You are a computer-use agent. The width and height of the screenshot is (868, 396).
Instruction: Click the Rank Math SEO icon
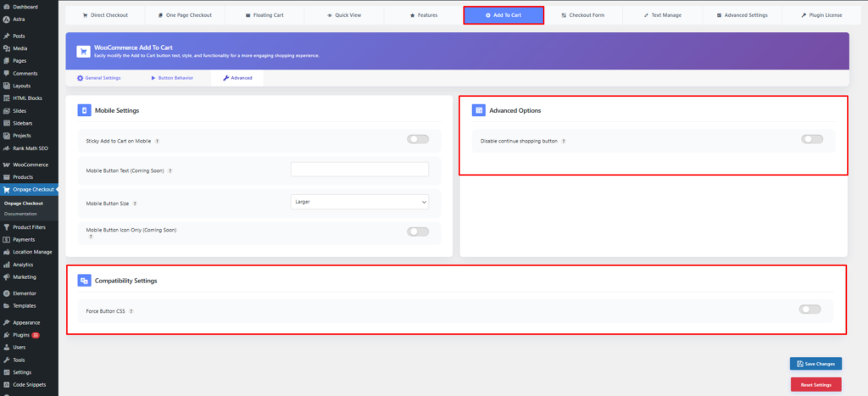pyautogui.click(x=7, y=148)
